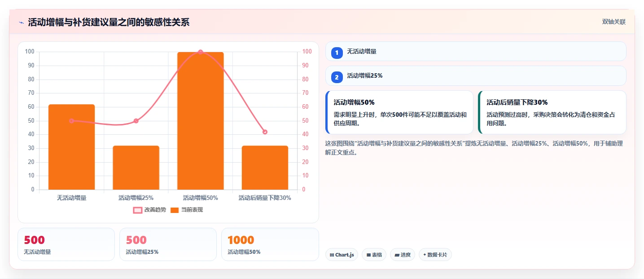The image size is (644, 279).
Task: Click the orange 1000 活动增幅50% stat card
Action: click(x=270, y=244)
